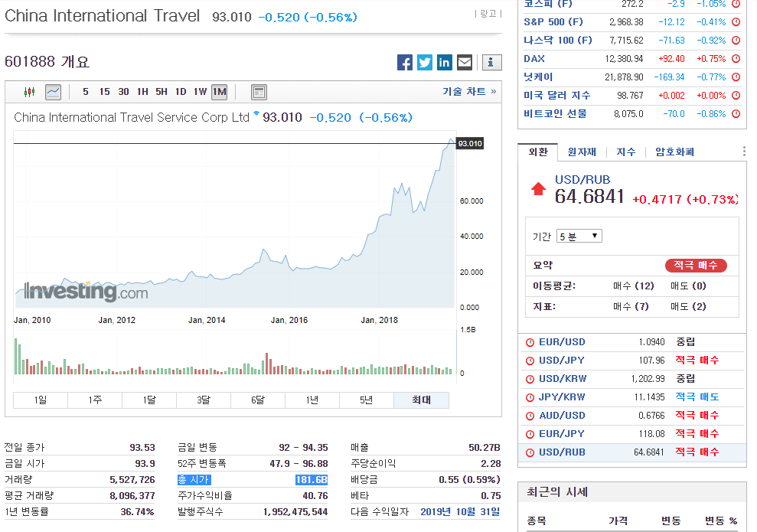Switch to the 지수 tab
The height and width of the screenshot is (532, 757).
[x=626, y=152]
